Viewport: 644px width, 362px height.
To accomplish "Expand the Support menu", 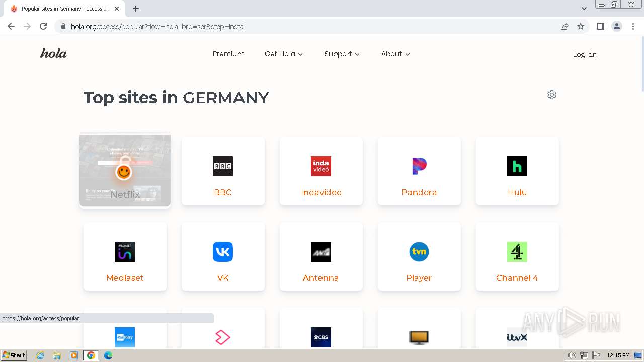I will click(x=342, y=54).
